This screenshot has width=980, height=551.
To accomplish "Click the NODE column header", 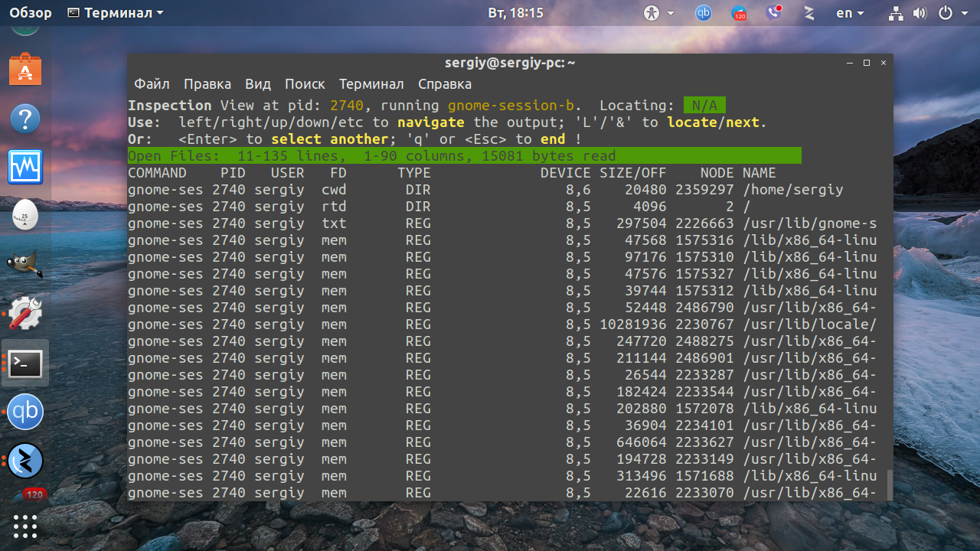I will click(x=717, y=173).
